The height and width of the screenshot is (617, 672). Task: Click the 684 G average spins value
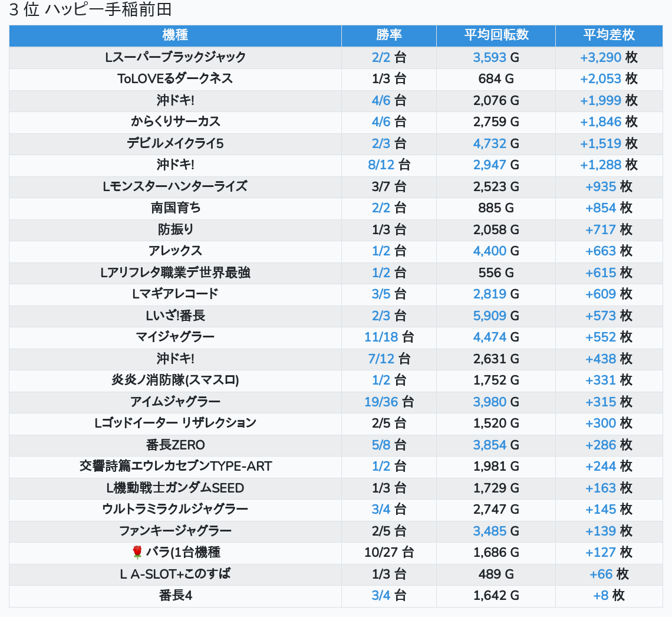tap(496, 78)
